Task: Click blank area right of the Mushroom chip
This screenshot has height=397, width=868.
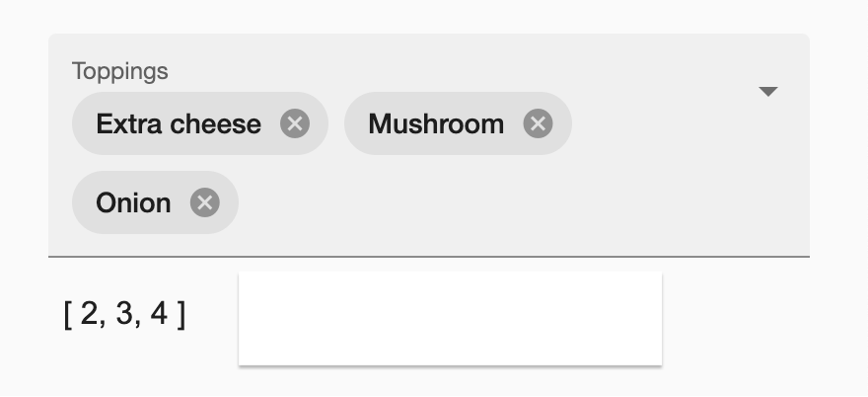Action: point(659,123)
